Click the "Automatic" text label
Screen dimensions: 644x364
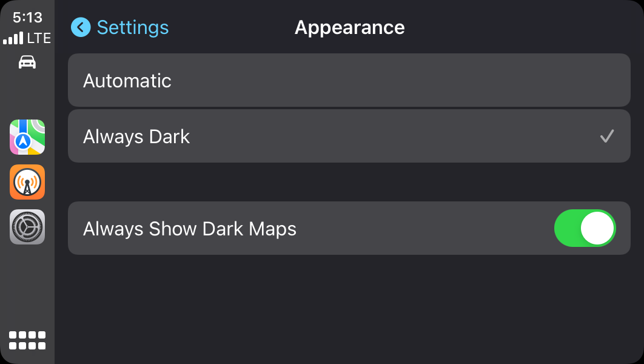pyautogui.click(x=127, y=81)
